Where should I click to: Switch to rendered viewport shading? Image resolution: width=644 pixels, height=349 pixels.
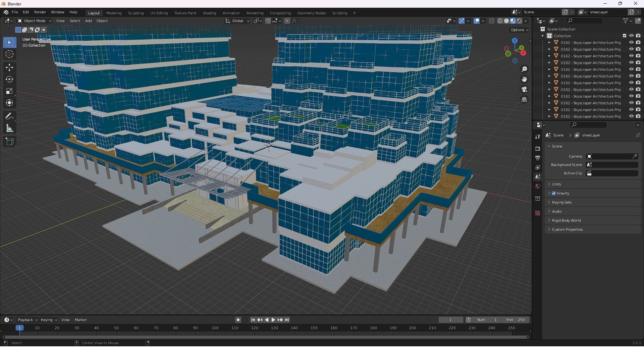[519, 21]
